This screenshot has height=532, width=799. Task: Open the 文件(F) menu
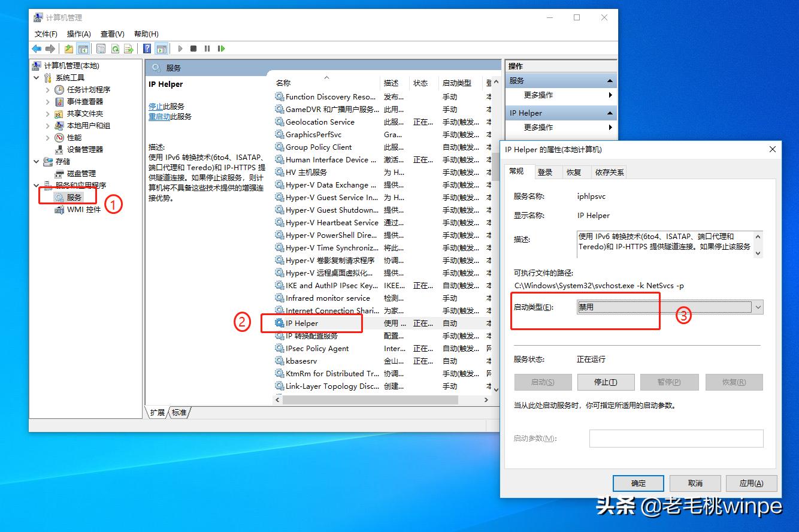(x=46, y=34)
